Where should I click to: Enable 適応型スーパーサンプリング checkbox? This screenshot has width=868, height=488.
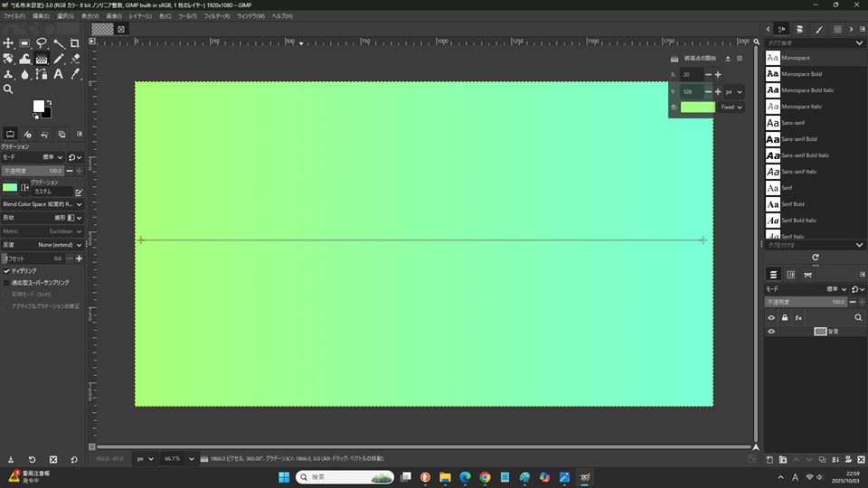[7, 283]
